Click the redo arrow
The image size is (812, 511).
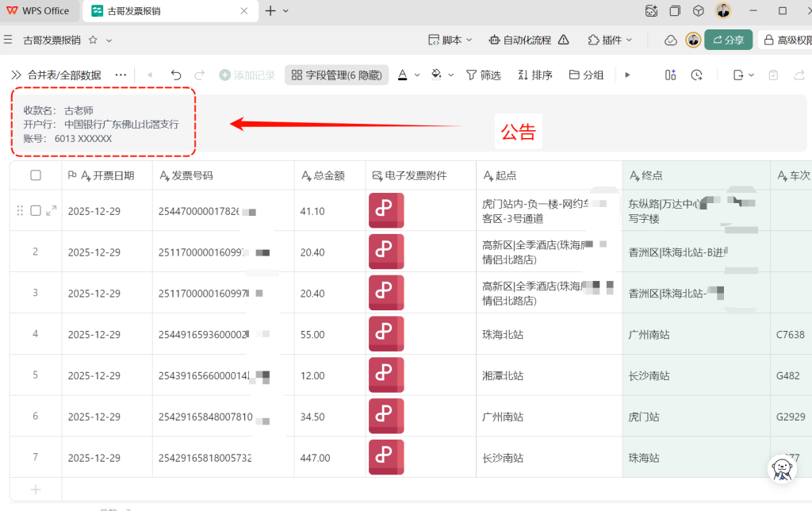(199, 75)
